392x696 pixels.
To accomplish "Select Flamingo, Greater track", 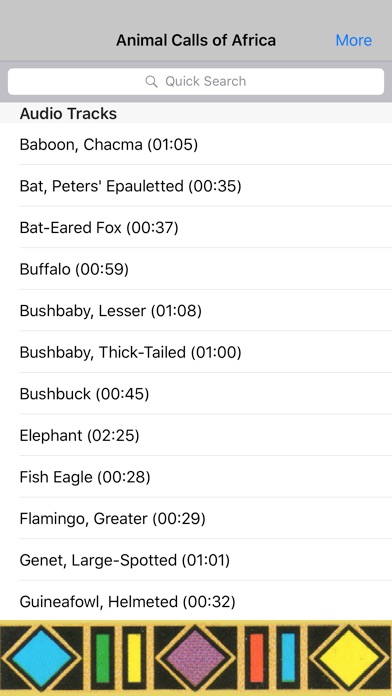I will 196,518.
